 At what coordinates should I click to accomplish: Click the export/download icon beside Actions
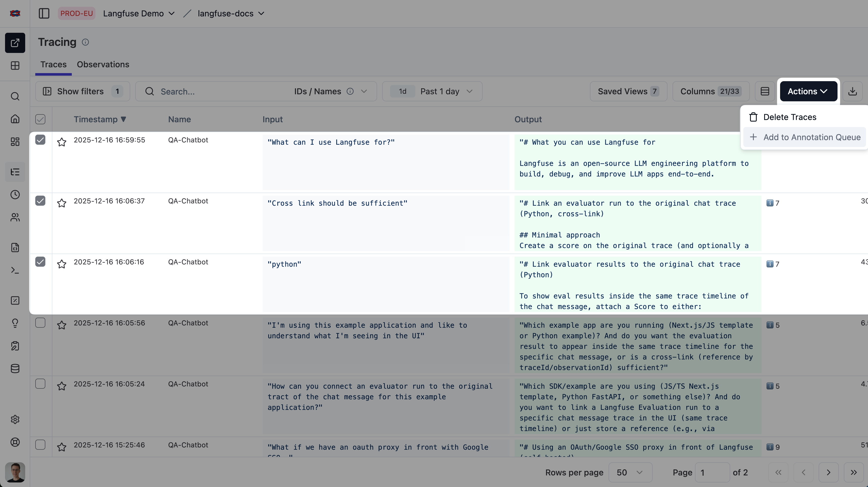(x=852, y=91)
